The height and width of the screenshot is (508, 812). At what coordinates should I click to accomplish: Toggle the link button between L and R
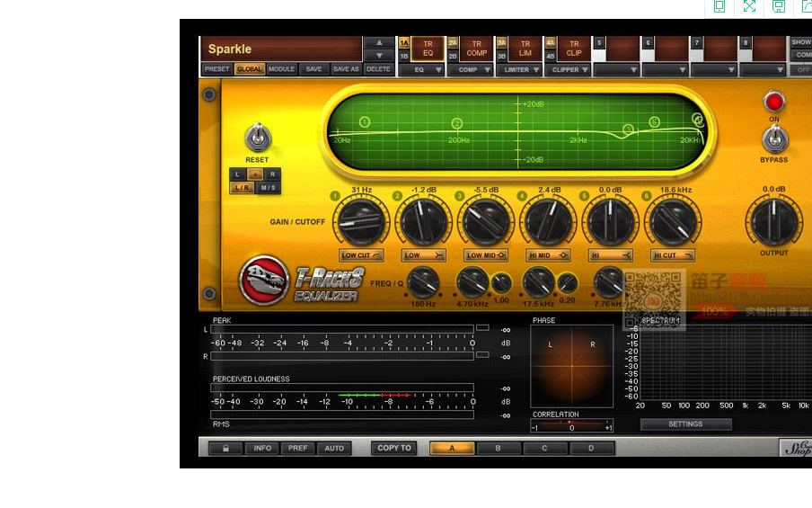[x=255, y=174]
